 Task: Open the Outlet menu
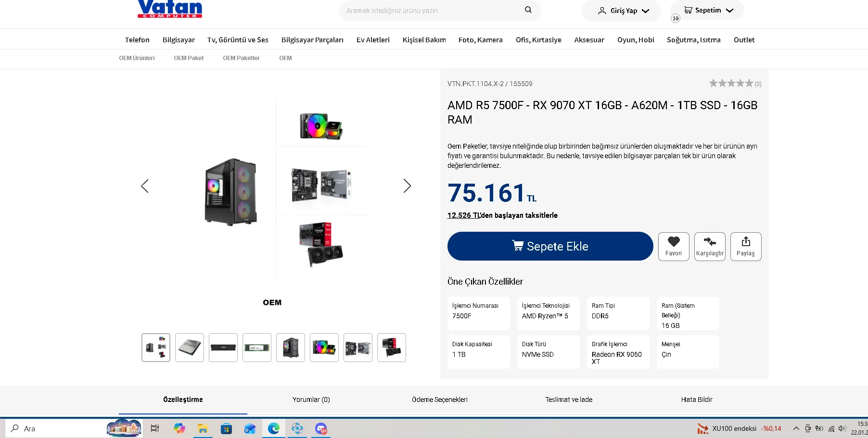pos(744,40)
